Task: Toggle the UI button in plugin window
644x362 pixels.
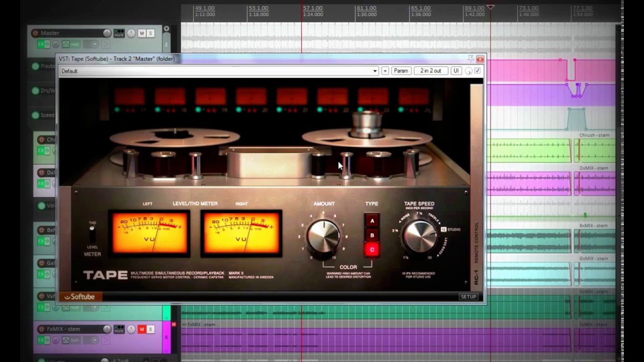Action: point(456,71)
